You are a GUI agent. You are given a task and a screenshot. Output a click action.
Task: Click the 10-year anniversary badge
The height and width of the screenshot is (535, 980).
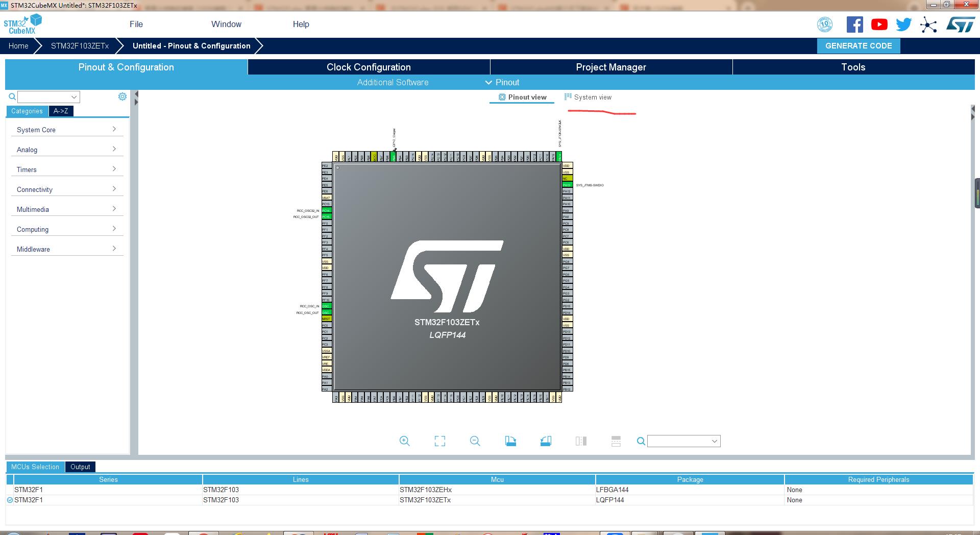click(825, 25)
